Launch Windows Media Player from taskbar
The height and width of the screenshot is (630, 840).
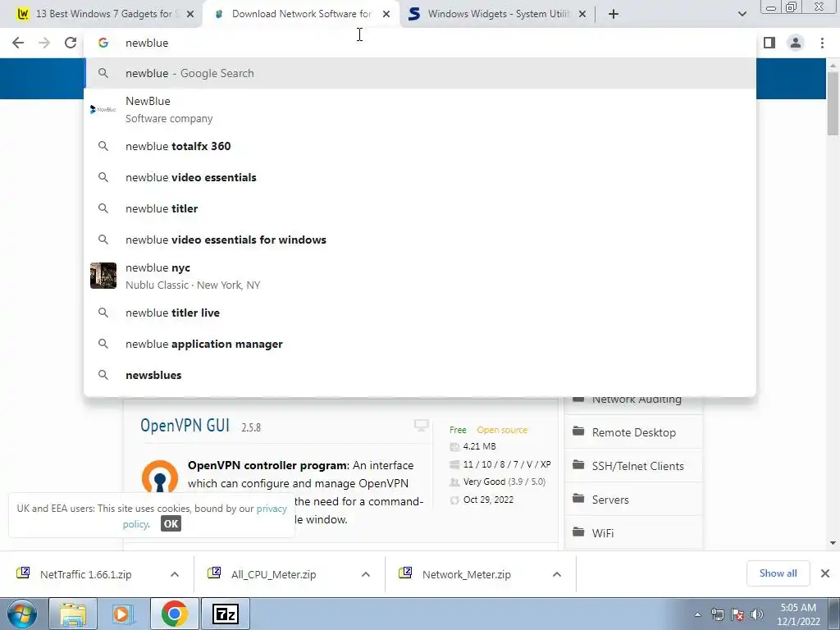[x=123, y=614]
